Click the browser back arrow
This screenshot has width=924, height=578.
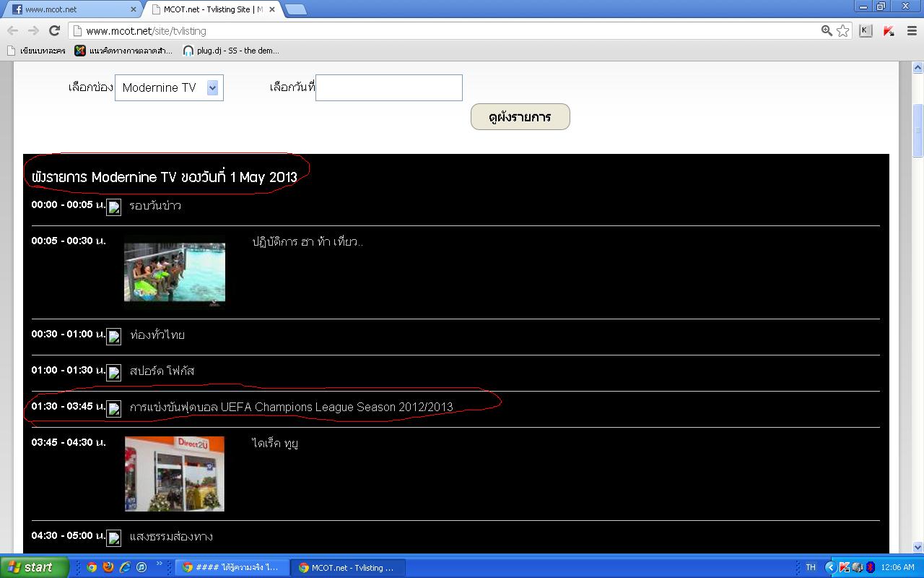(13, 30)
